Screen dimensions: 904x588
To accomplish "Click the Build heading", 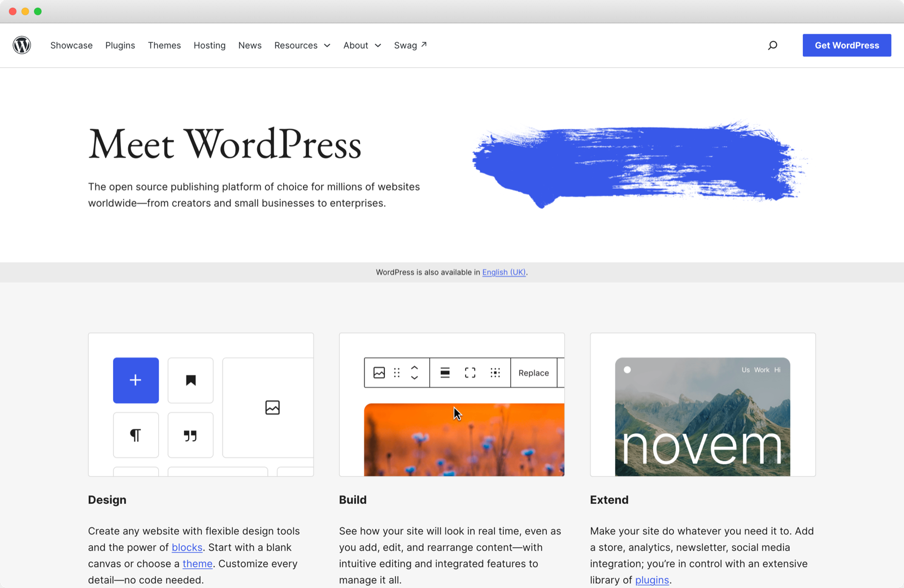I will 353,500.
